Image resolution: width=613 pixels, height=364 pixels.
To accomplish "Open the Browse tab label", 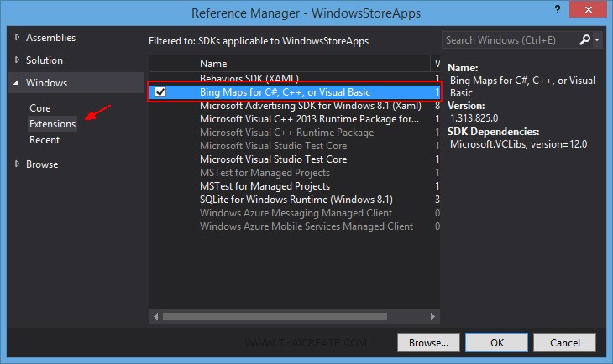I will click(x=42, y=164).
